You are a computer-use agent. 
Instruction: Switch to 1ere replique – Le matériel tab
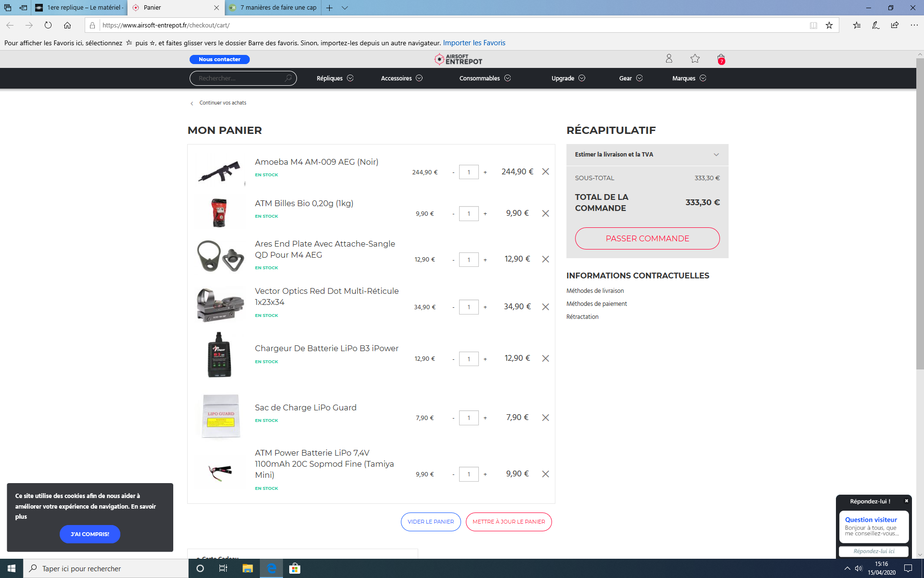pos(79,8)
